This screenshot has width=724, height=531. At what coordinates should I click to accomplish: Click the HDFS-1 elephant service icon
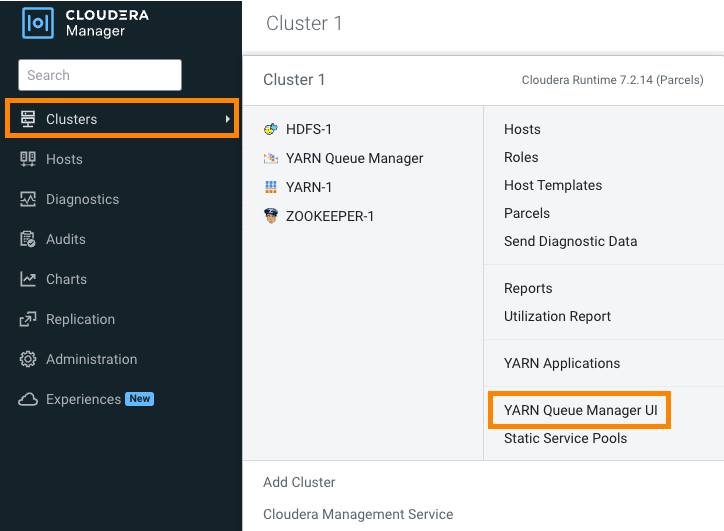[x=270, y=129]
